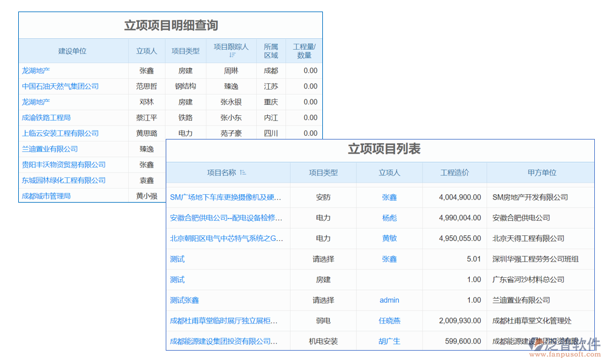Open the 中国石油天然气集团公司 link
The height and width of the screenshot is (364, 607).
60,86
